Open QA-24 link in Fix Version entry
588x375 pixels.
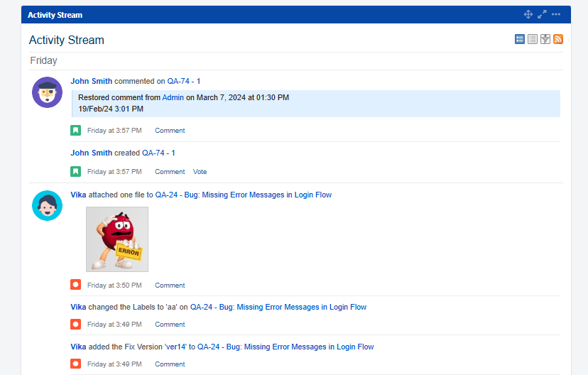tap(285, 347)
